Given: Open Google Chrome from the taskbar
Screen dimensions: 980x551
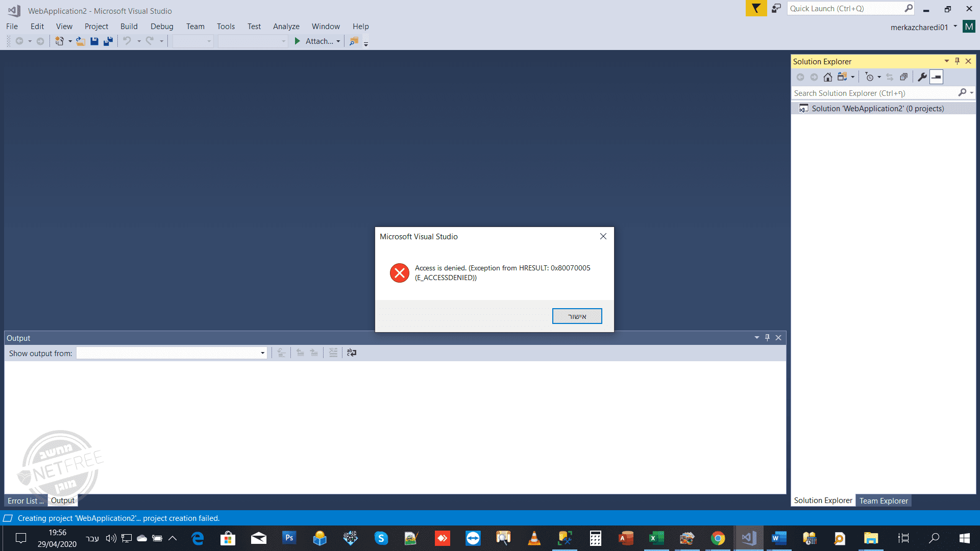Looking at the screenshot, I should tap(718, 538).
